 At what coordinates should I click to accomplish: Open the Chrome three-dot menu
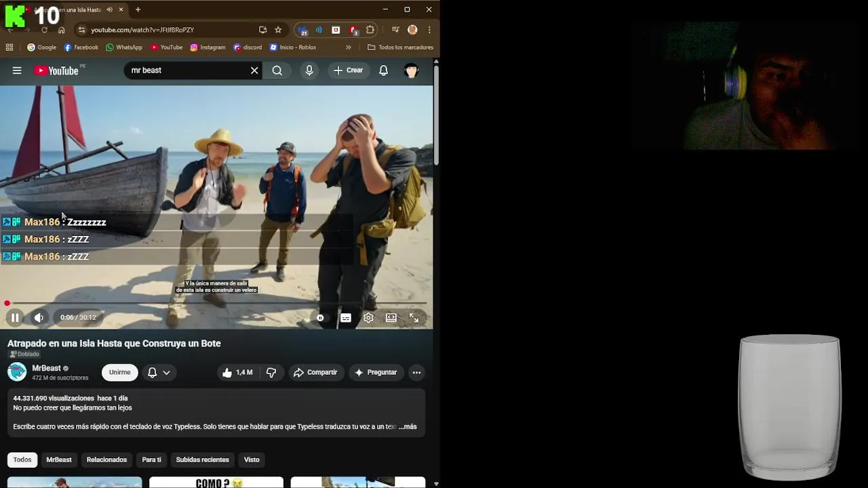(429, 30)
